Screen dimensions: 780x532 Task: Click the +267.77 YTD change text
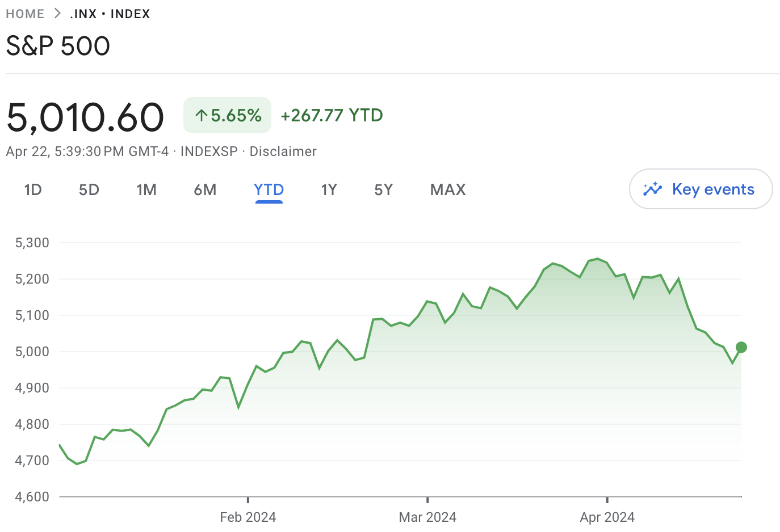pos(332,116)
